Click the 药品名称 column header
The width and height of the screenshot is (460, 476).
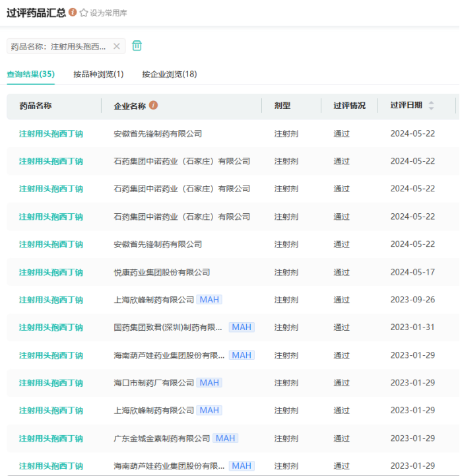[x=36, y=106]
